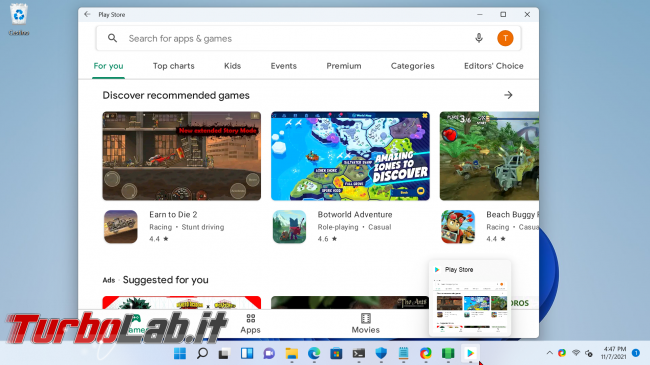Switch to the Top charts tab
This screenshot has width=650, height=365.
[x=174, y=66]
